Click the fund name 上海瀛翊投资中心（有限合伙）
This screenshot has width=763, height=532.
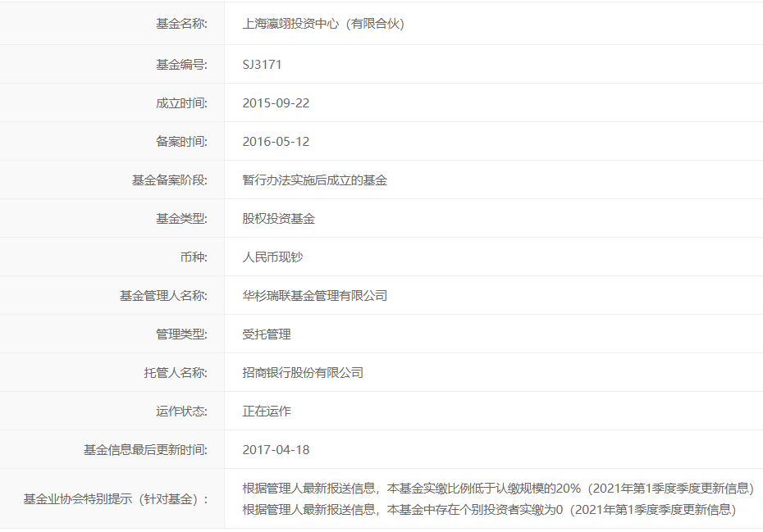click(323, 24)
